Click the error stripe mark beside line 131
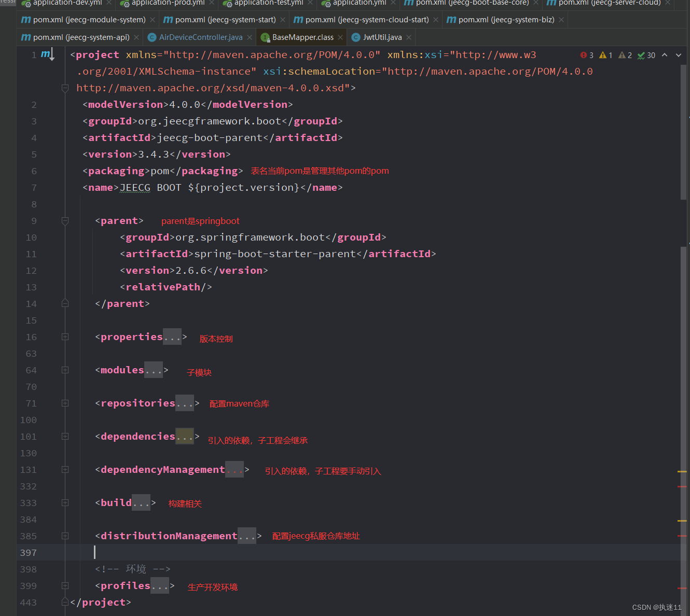690x616 pixels. (x=682, y=471)
